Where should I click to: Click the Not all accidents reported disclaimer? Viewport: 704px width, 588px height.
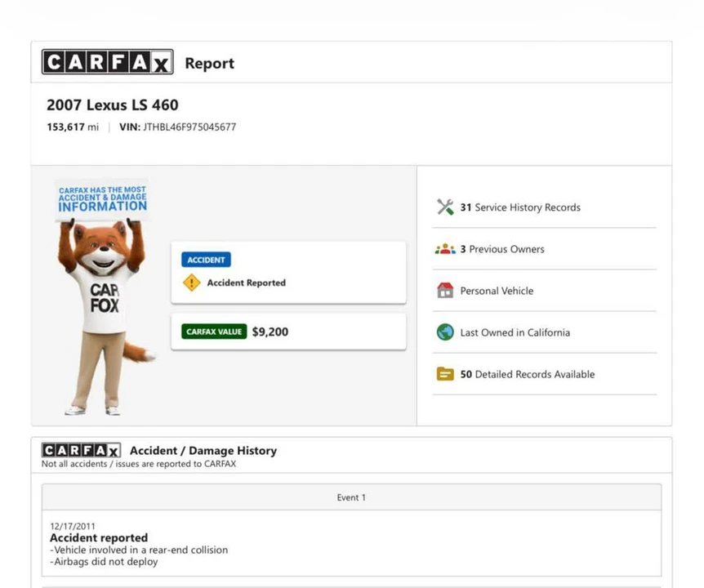(x=139, y=464)
